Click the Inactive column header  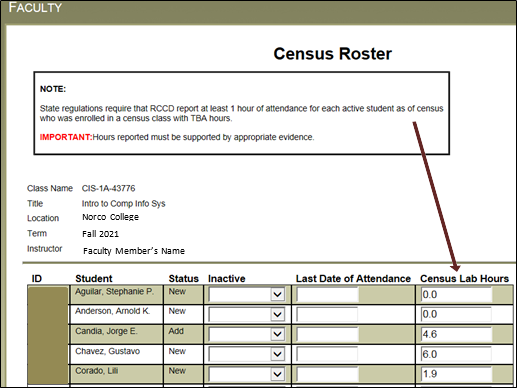coord(227,278)
